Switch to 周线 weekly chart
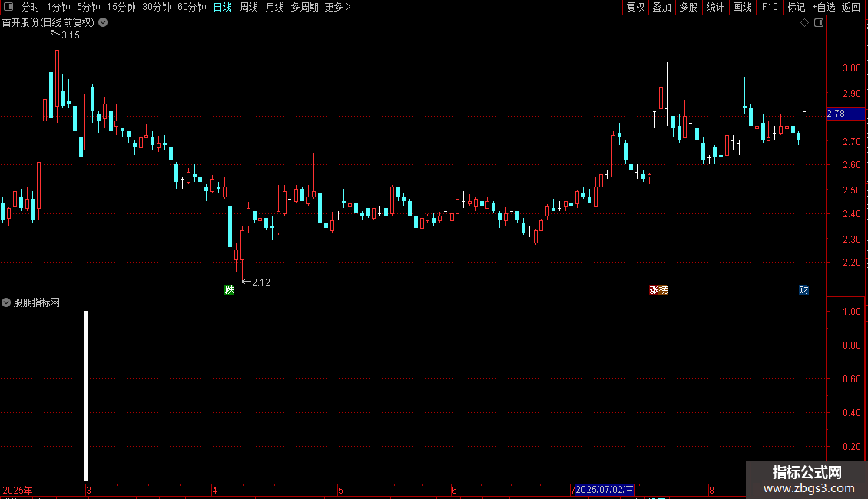The height and width of the screenshot is (499, 868). pos(249,7)
